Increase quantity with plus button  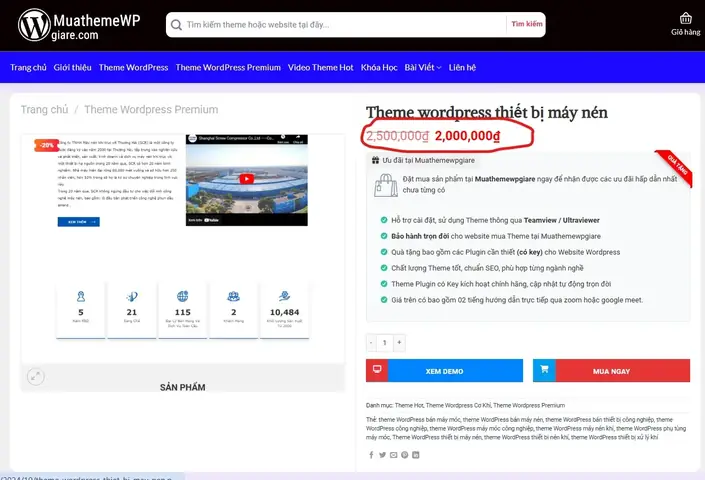click(x=399, y=342)
